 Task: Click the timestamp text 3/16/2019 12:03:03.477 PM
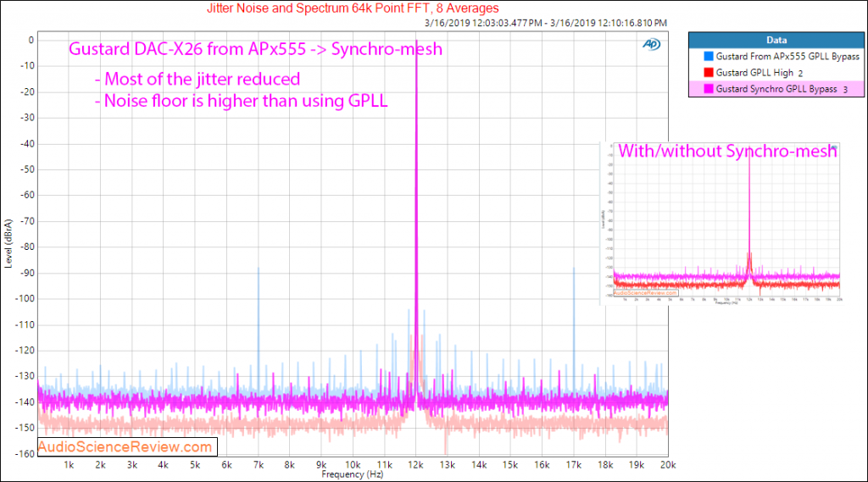(483, 23)
